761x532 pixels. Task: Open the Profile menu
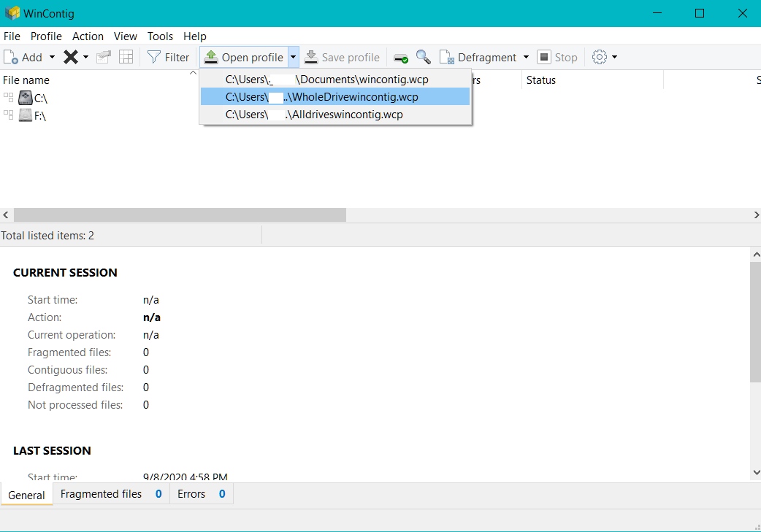46,36
